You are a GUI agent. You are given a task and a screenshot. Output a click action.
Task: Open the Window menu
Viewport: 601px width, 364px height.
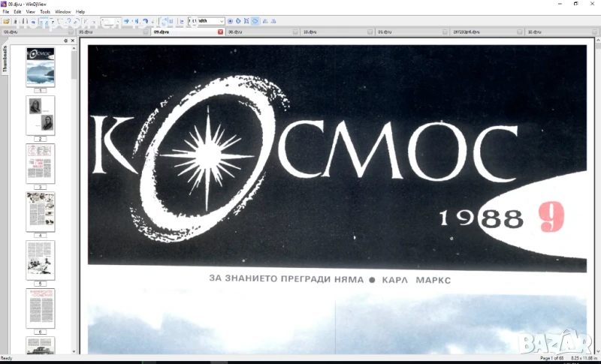click(63, 12)
